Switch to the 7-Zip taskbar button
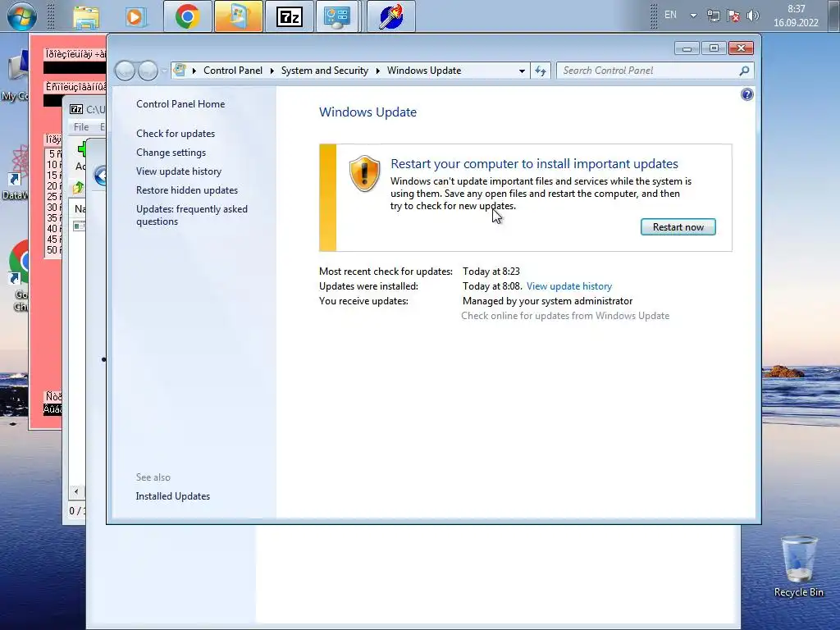This screenshot has height=630, width=840. coord(290,16)
